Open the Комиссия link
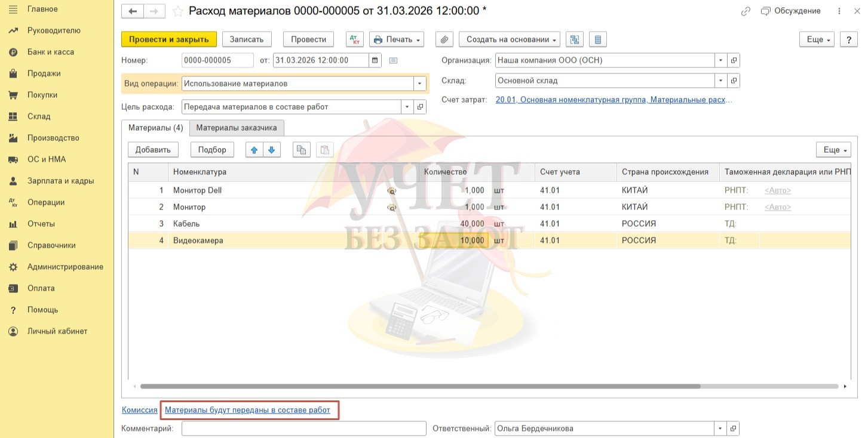This screenshot has width=868, height=438. 139,410
